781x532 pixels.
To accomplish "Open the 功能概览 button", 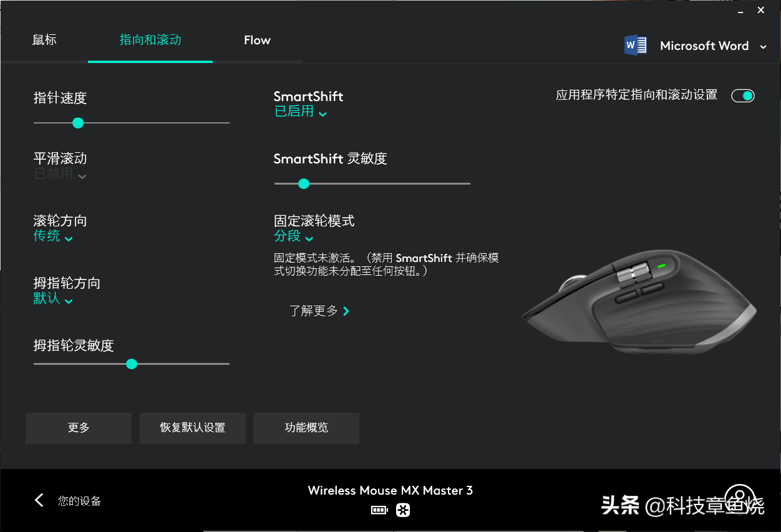I will click(x=306, y=428).
